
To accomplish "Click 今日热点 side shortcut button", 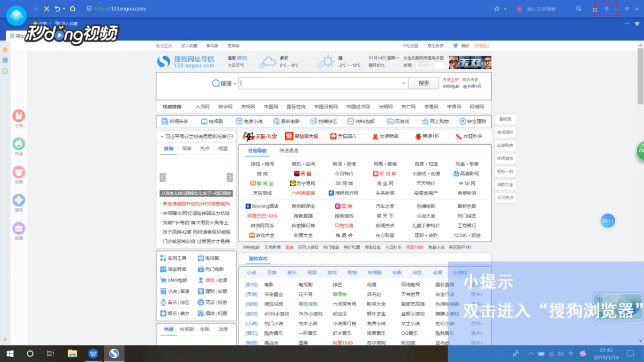I will (x=505, y=197).
